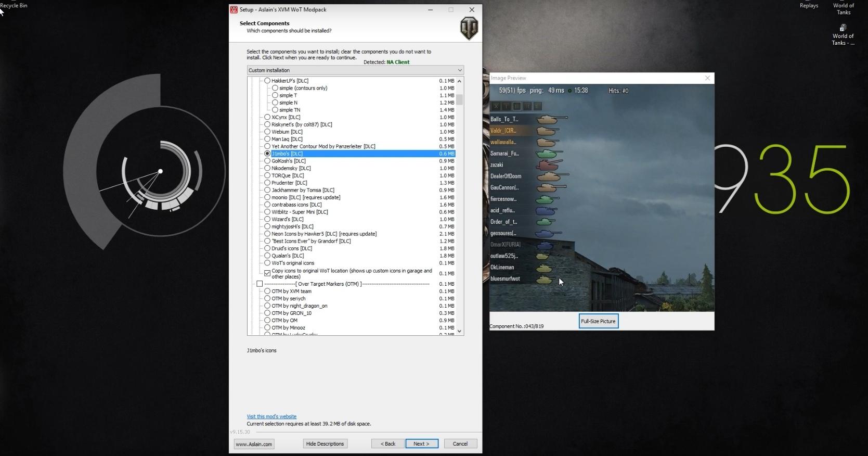Click Full-Size Picture button
Screen dimensions: 868x456
598,321
